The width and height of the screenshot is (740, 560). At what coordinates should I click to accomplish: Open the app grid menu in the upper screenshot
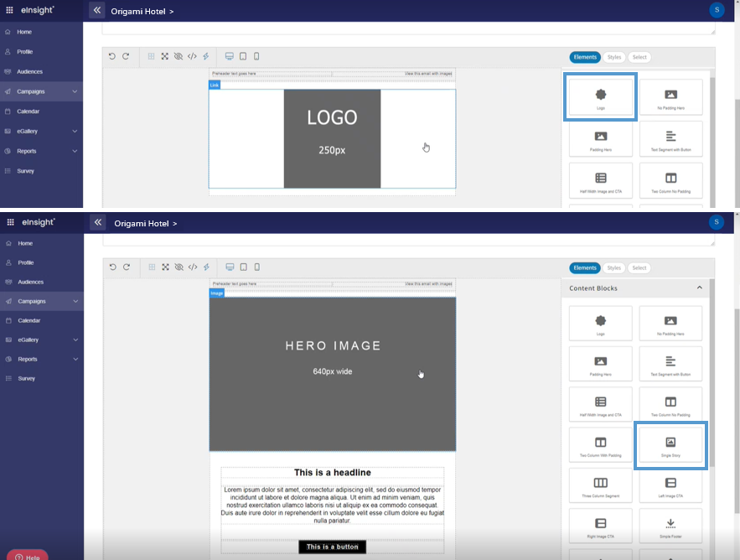point(9,10)
